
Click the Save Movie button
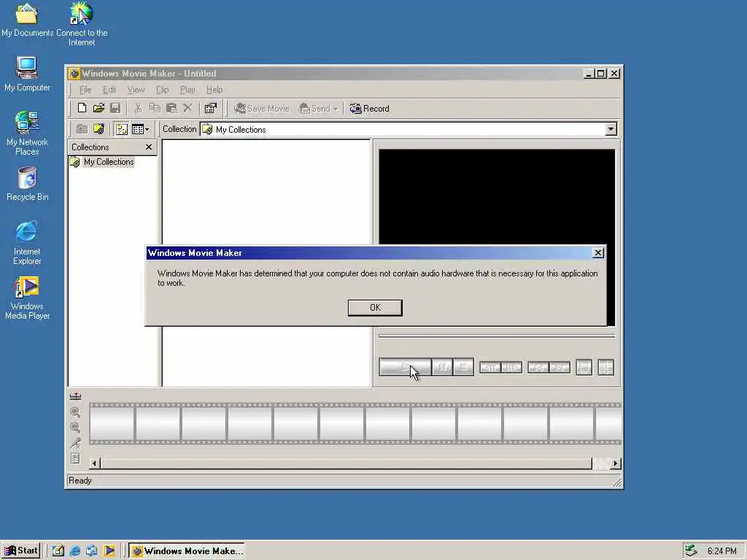pyautogui.click(x=262, y=109)
